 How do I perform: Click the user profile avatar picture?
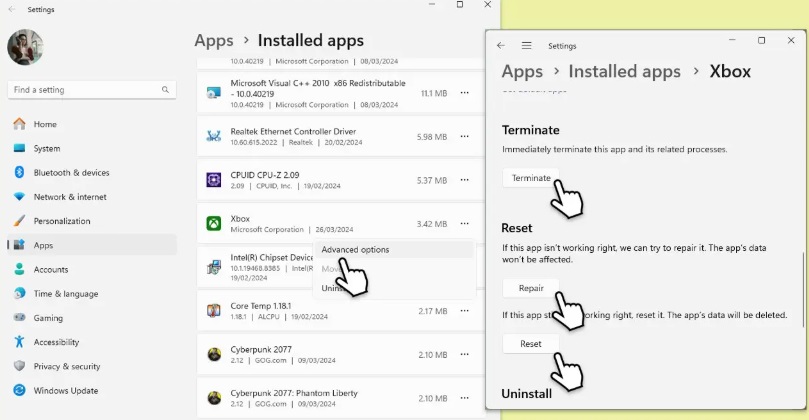pos(25,47)
